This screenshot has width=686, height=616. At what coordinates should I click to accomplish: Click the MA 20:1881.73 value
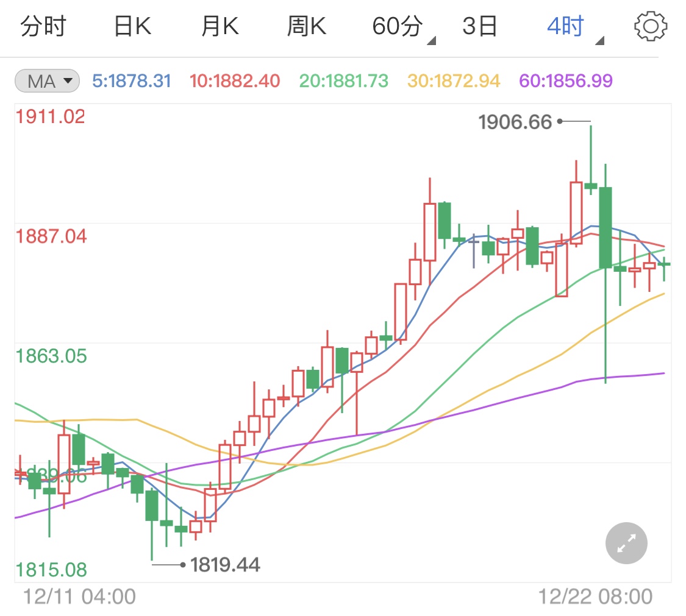[344, 81]
